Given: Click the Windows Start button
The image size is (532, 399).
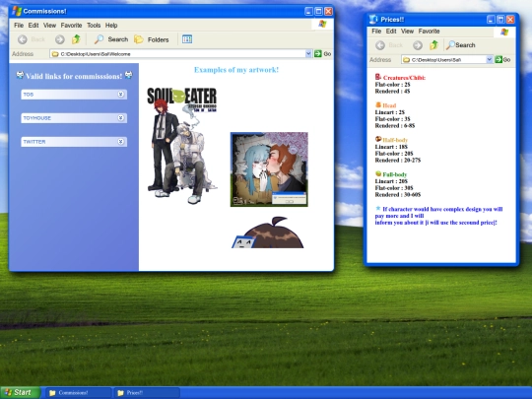Looking at the screenshot, I should (x=21, y=392).
